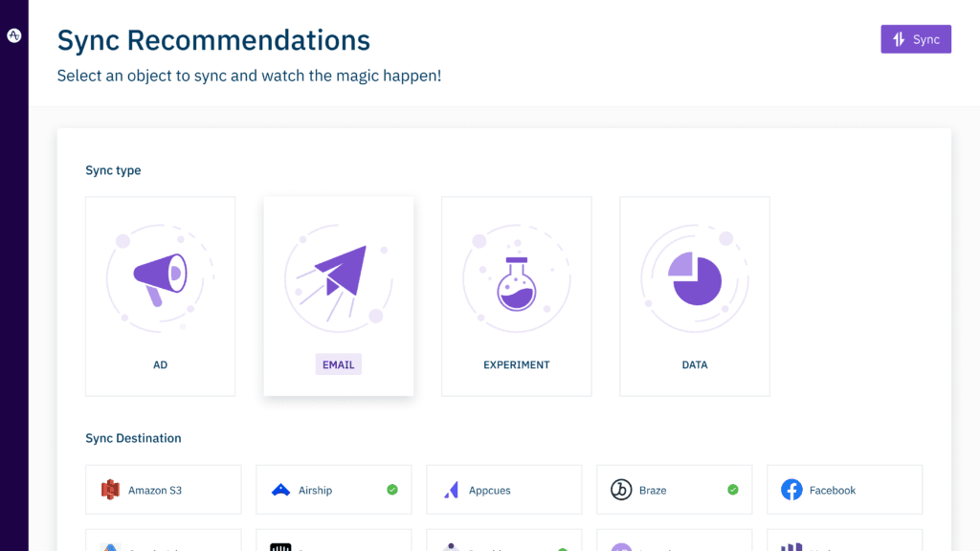This screenshot has height=551, width=980.
Task: Select the DATA sync type card
Action: (x=695, y=297)
